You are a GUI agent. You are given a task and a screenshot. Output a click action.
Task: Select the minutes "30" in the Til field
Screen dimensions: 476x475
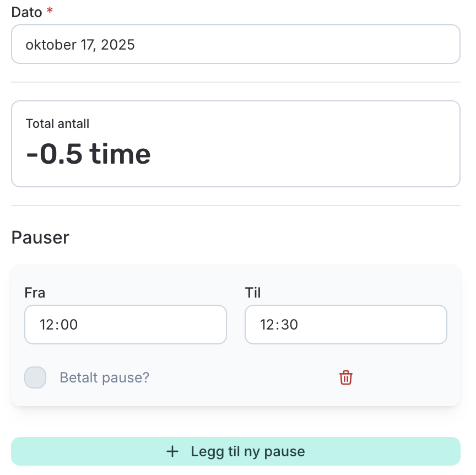click(x=290, y=325)
